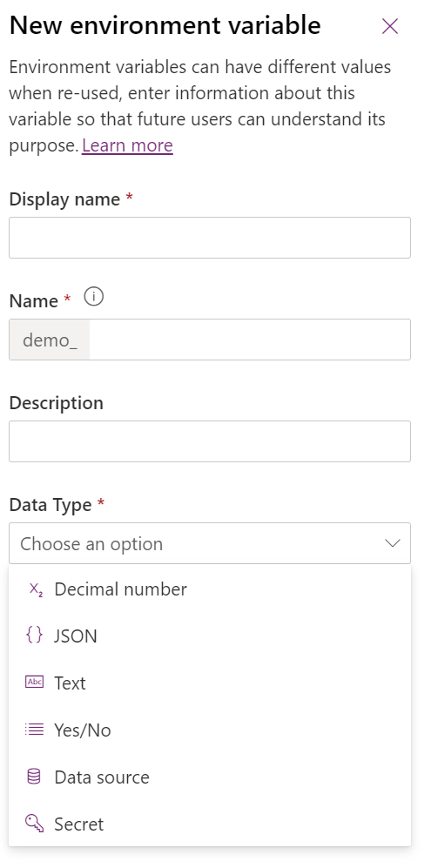Image resolution: width=431 pixels, height=868 pixels.
Task: Click the JSON curly braces icon
Action: pos(34,636)
